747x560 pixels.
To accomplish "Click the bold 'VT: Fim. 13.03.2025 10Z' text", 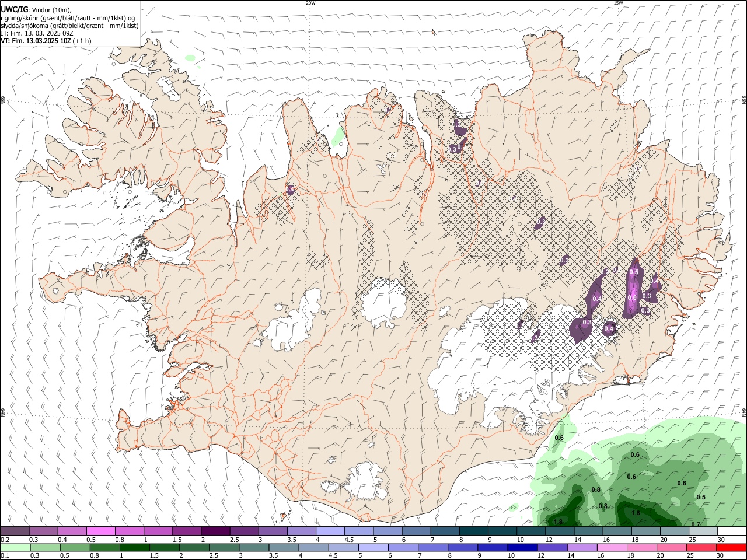I will coord(36,41).
